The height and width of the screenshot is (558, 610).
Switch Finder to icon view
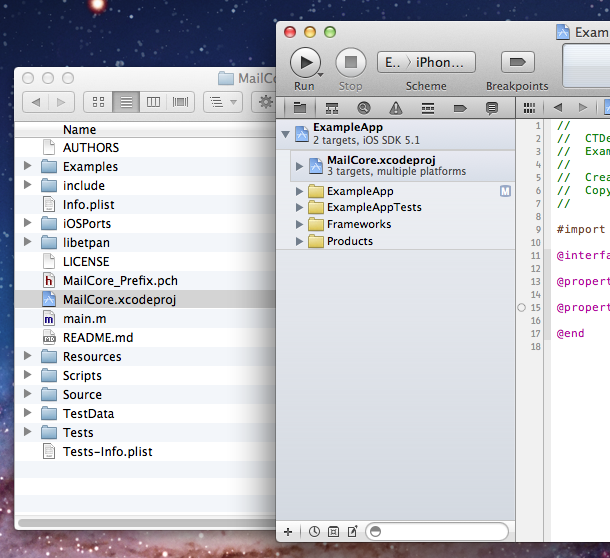pos(98,102)
